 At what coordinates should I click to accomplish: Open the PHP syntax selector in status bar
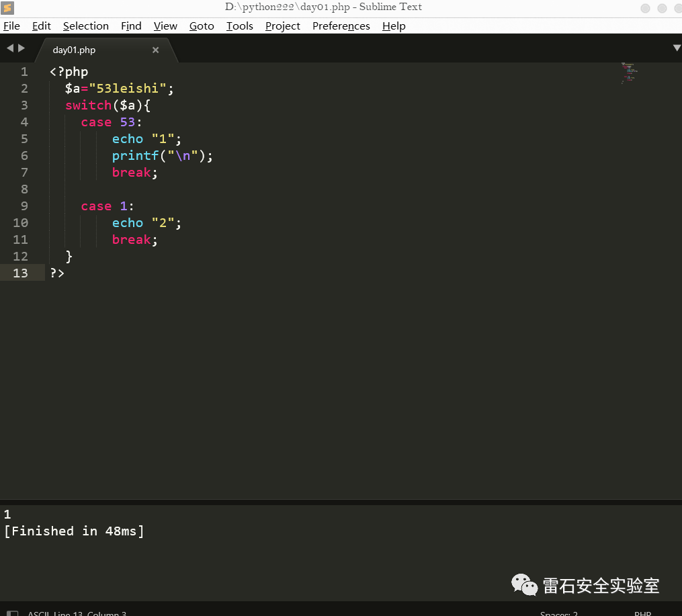[x=642, y=613]
